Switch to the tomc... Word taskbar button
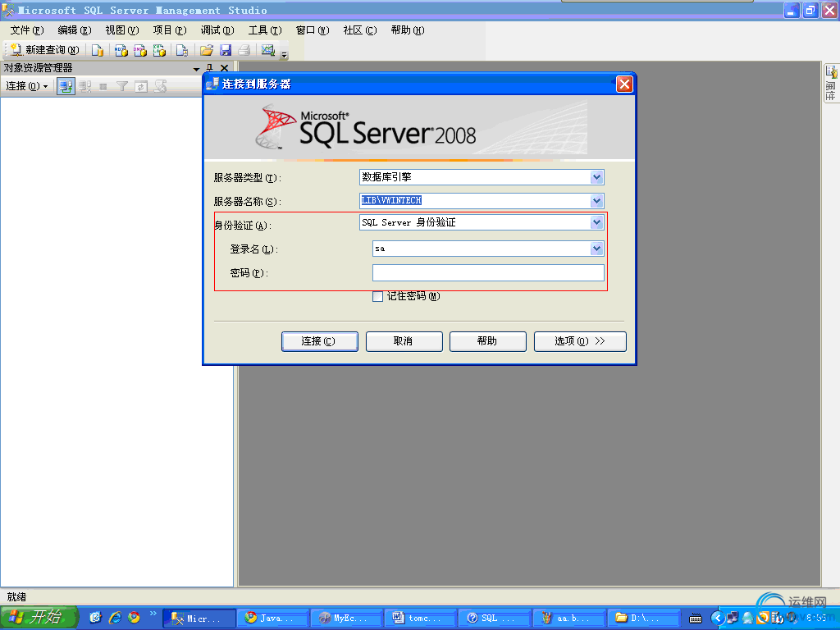This screenshot has height=630, width=840. click(x=421, y=619)
